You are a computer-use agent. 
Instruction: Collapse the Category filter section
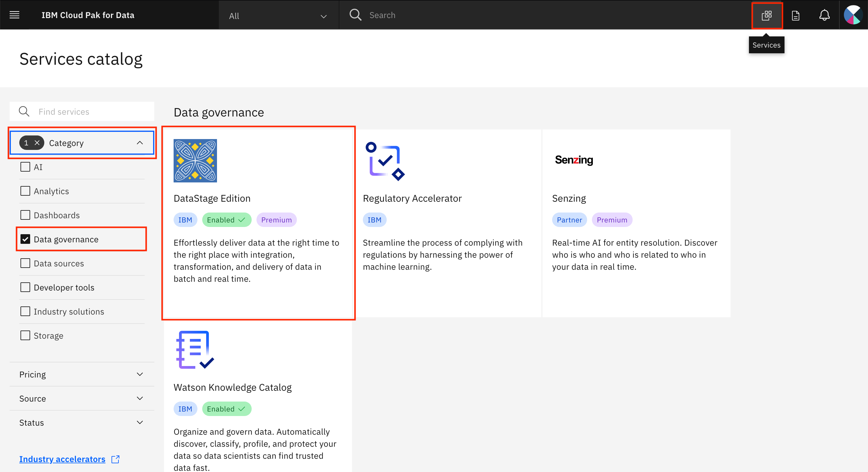[140, 143]
